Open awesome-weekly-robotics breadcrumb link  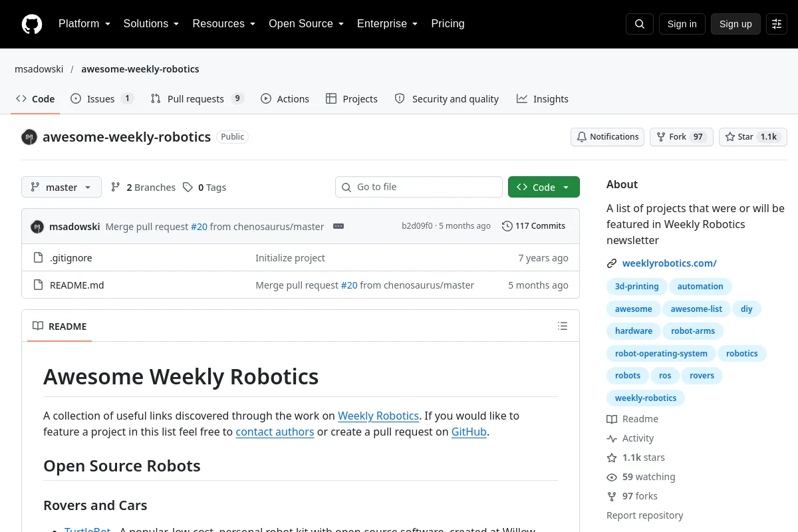coord(140,69)
